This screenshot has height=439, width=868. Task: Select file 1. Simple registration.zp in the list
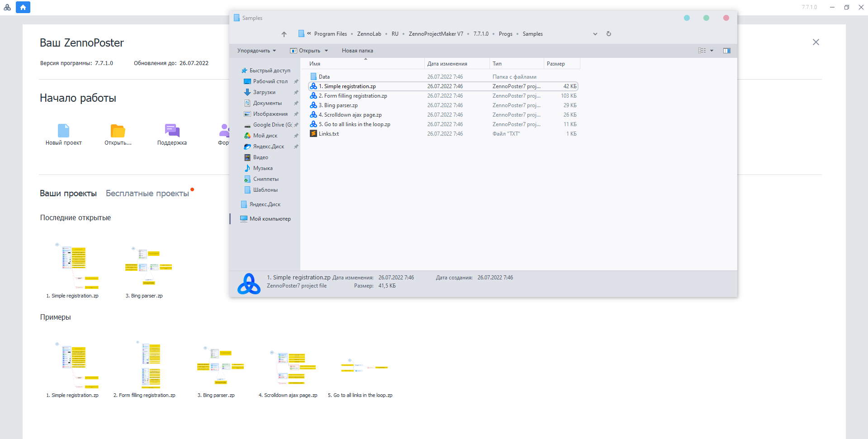(x=443, y=86)
